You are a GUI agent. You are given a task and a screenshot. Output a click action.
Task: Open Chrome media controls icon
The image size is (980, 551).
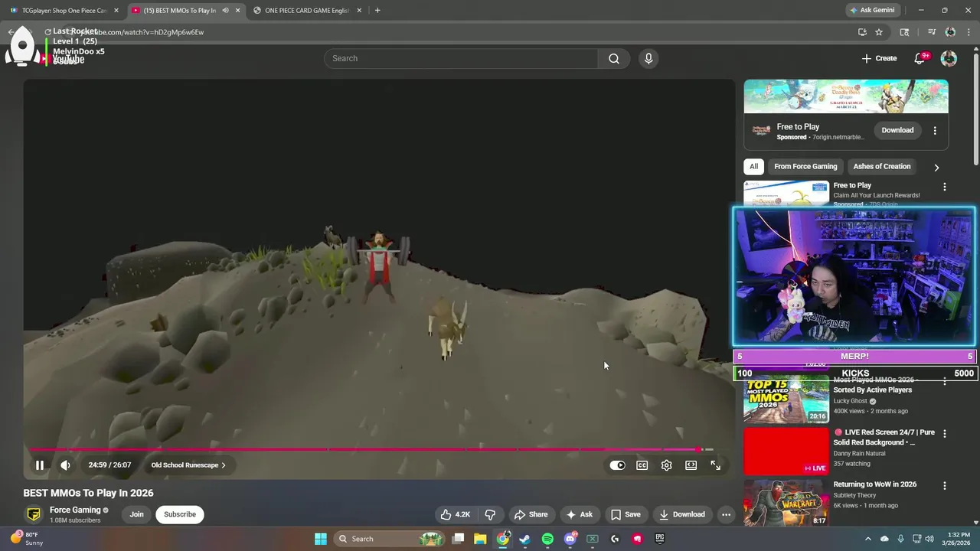click(932, 32)
